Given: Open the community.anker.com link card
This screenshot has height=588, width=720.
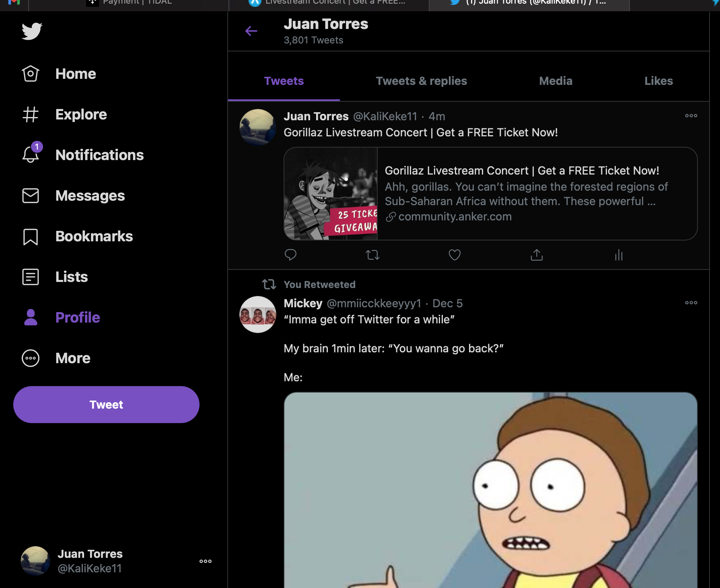Looking at the screenshot, I should (490, 194).
